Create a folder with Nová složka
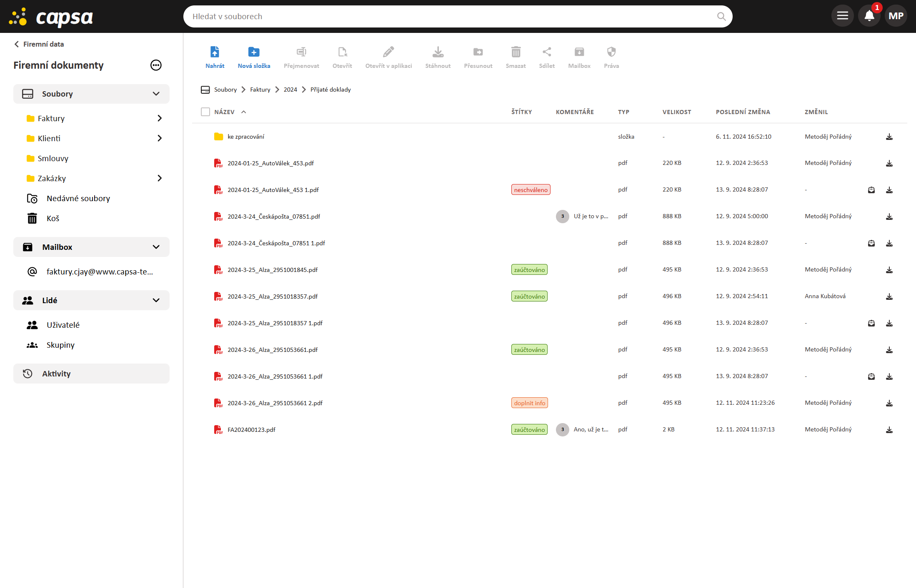 [254, 52]
